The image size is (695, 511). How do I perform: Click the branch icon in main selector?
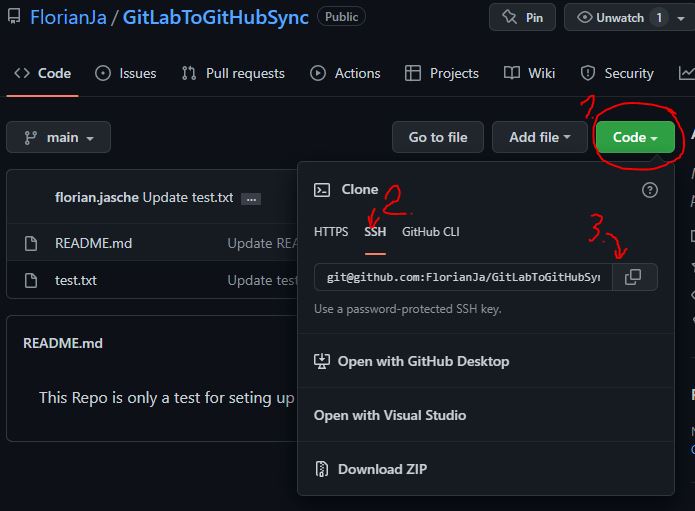coord(31,138)
